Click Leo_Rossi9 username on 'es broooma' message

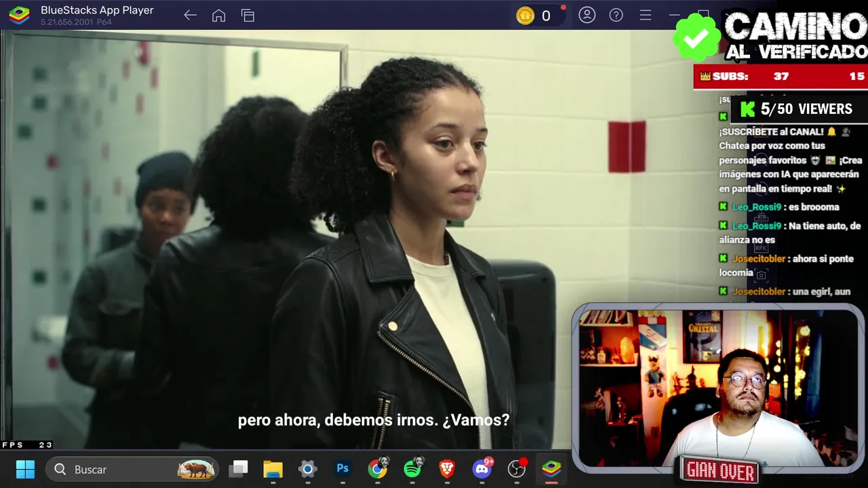click(x=757, y=207)
